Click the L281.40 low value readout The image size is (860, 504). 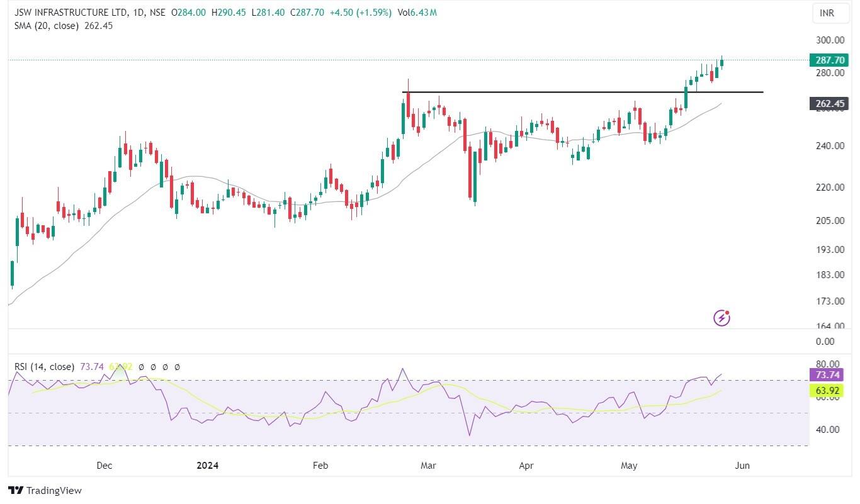268,13
